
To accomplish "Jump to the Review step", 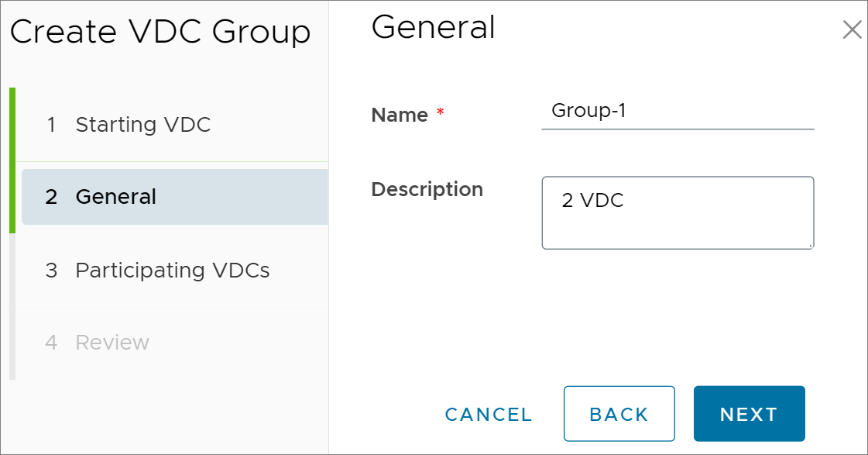I will [172, 343].
